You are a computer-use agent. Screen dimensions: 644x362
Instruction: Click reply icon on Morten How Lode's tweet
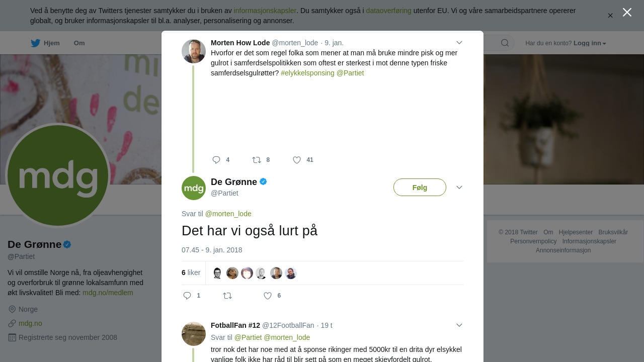[216, 160]
